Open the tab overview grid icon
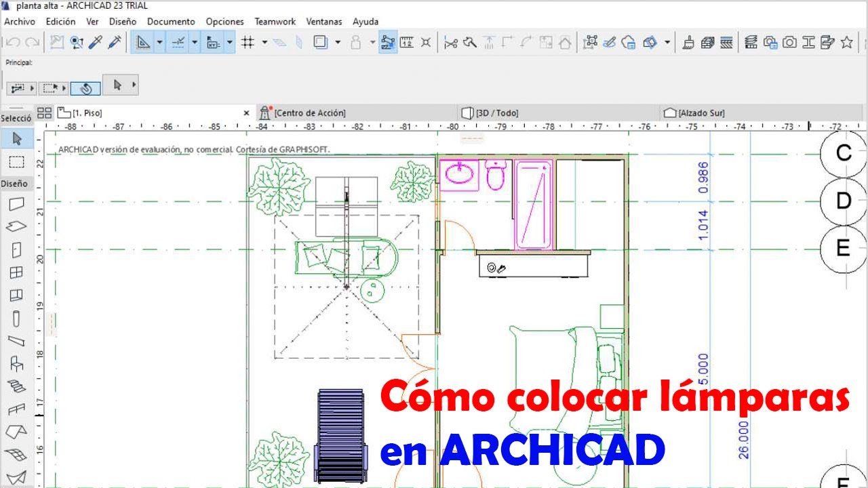Viewport: 868px width, 488px height. (44, 113)
